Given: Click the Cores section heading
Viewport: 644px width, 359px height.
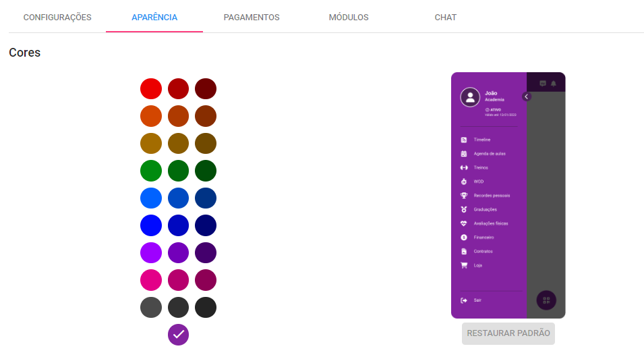Looking at the screenshot, I should pyautogui.click(x=25, y=53).
